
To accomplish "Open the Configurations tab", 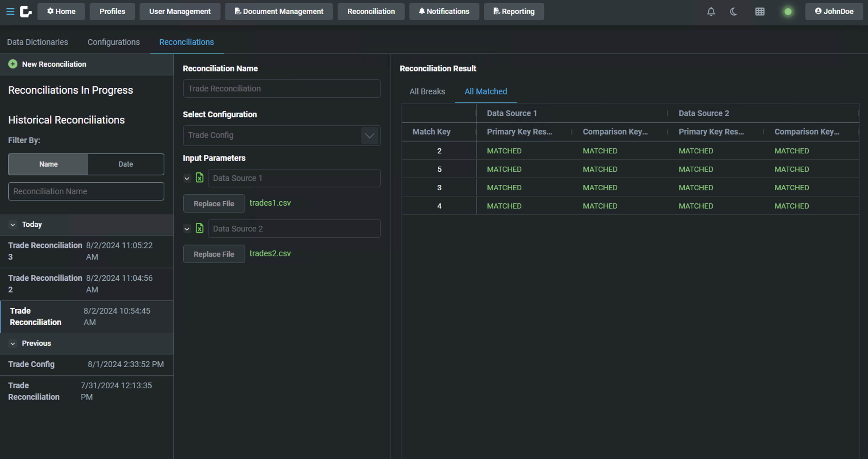I will click(x=114, y=42).
